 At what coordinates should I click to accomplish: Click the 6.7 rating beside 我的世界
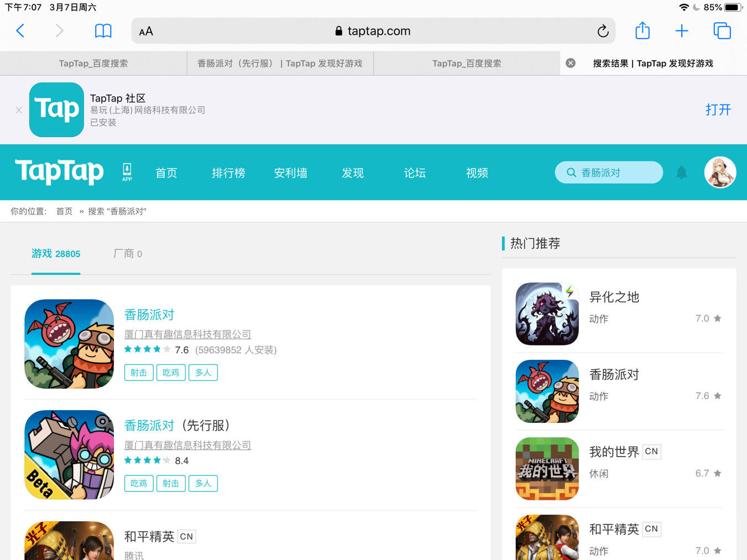702,473
